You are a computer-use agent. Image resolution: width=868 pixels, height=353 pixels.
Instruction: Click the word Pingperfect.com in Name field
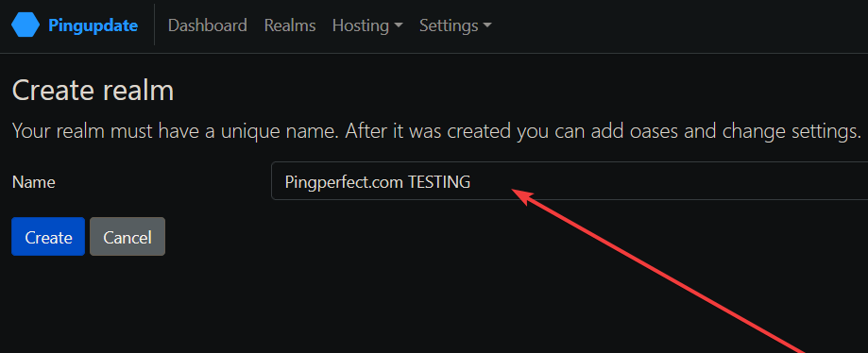coord(344,181)
